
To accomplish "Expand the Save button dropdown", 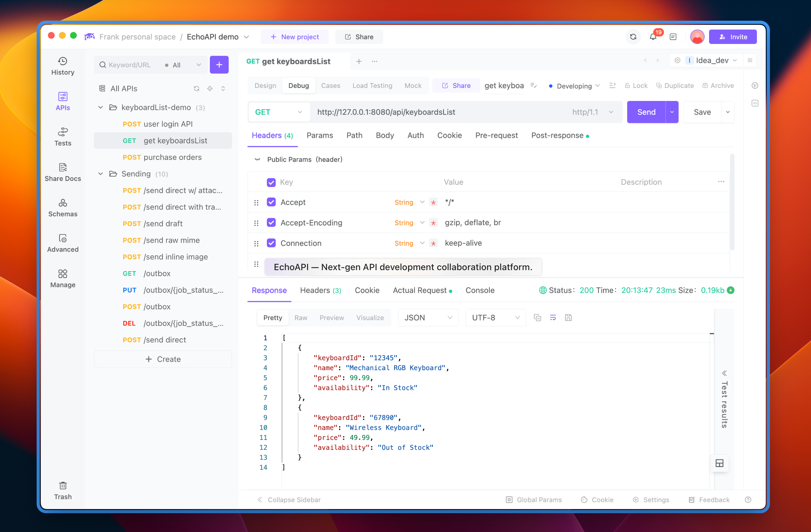I will click(x=727, y=112).
